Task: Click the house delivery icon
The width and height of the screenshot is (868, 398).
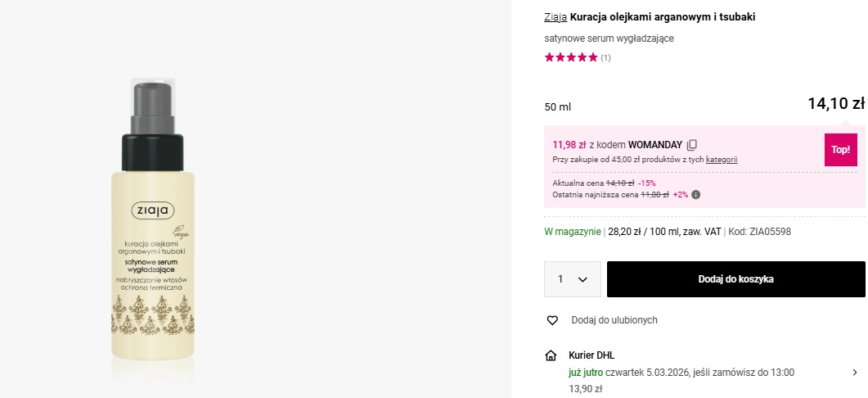Action: pyautogui.click(x=551, y=355)
